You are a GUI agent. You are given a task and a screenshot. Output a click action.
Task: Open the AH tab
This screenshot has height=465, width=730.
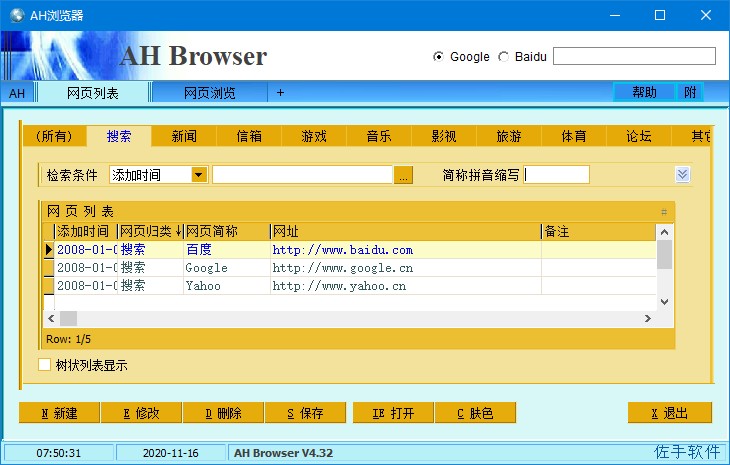[x=17, y=93]
